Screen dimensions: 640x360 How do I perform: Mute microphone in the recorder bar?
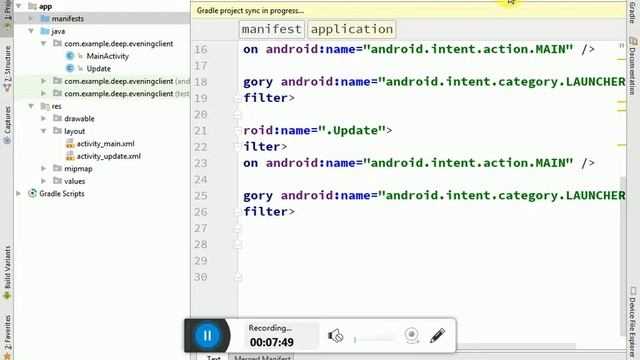click(336, 336)
